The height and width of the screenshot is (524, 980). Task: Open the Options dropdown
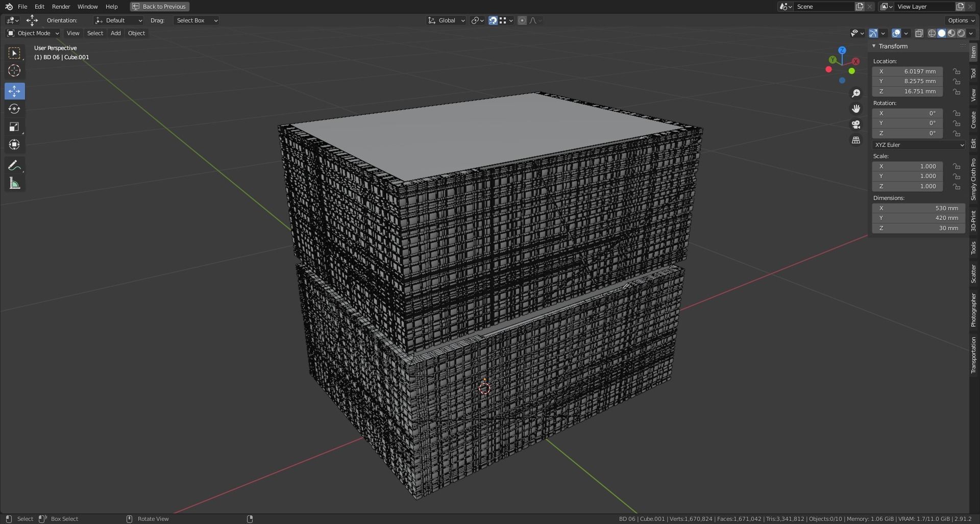click(x=961, y=20)
